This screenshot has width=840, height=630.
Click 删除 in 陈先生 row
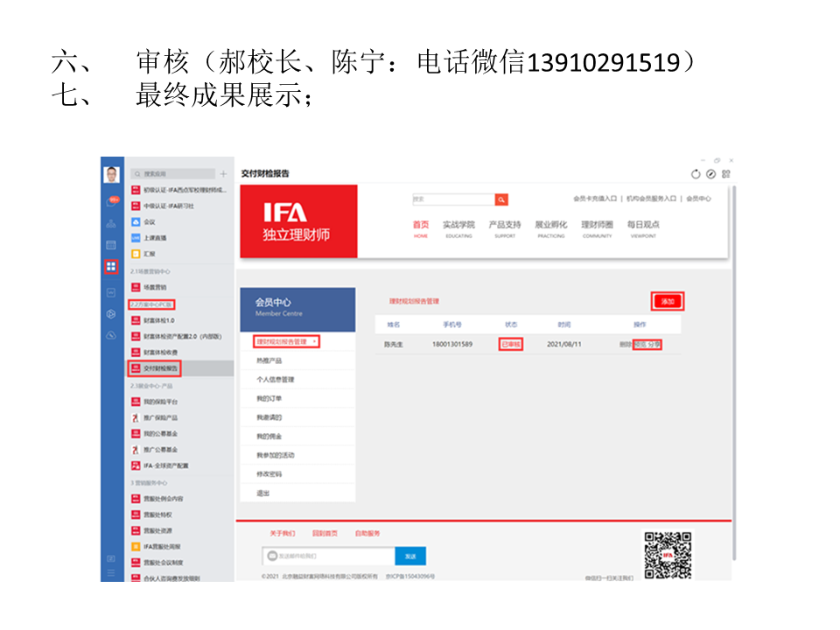[x=626, y=345]
